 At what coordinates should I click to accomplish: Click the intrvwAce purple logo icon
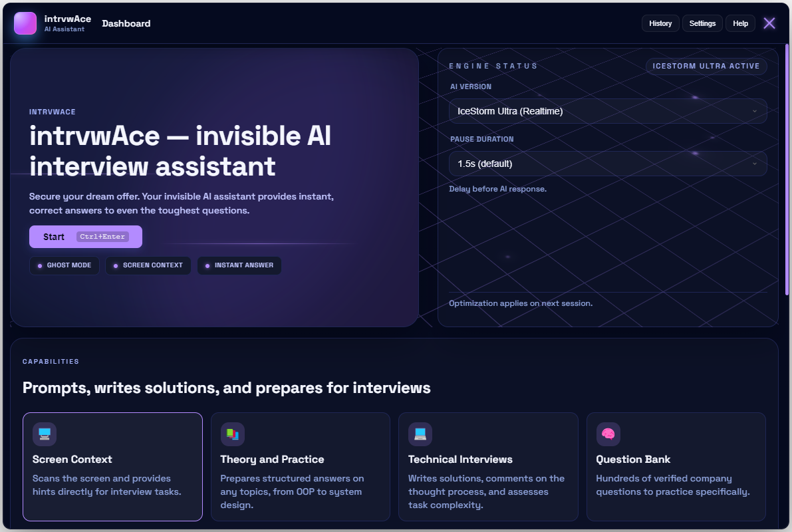pos(25,23)
